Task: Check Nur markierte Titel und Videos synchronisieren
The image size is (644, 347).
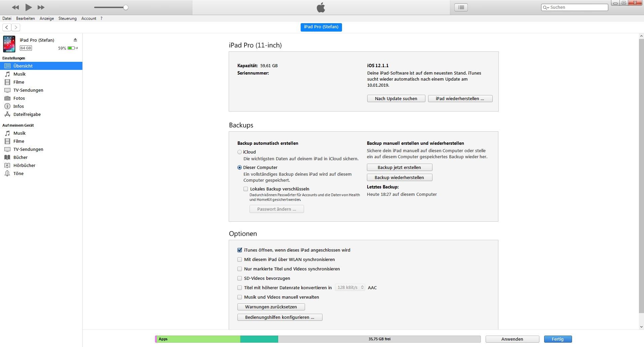Action: [240, 269]
